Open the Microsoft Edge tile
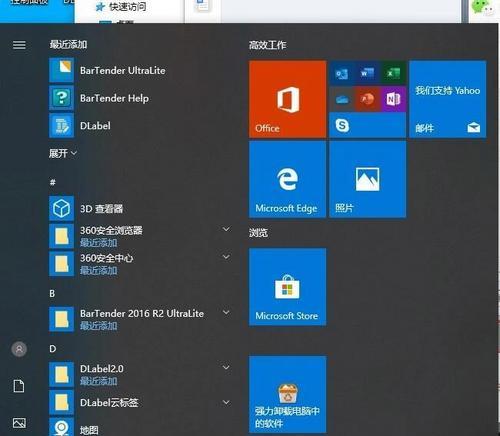This screenshot has height=436, width=500. [287, 179]
